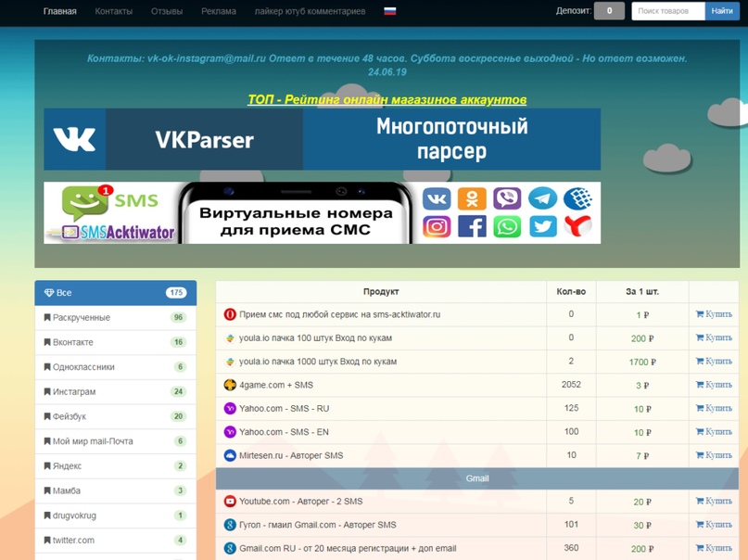Screen dimensions: 748x560
Task: Select the twitter.com category
Action: [116, 541]
